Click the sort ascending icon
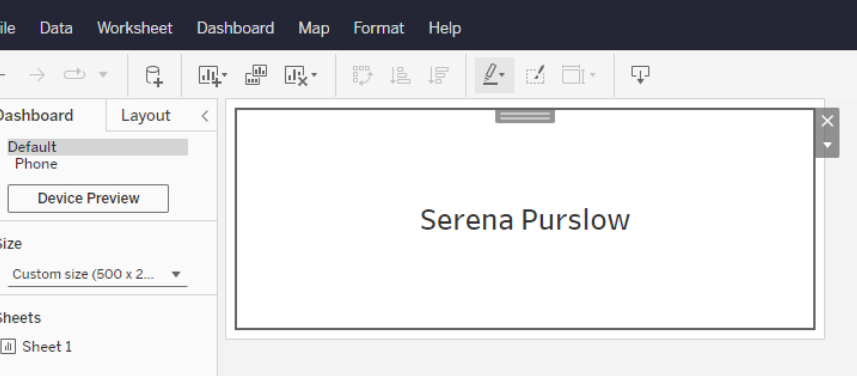This screenshot has width=857, height=376. [400, 75]
